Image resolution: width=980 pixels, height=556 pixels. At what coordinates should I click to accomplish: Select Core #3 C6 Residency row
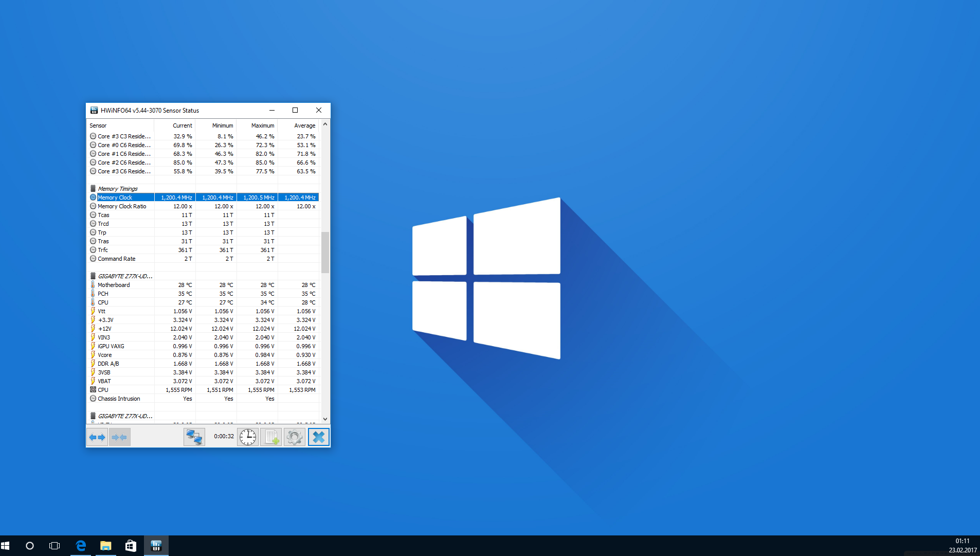click(x=203, y=171)
